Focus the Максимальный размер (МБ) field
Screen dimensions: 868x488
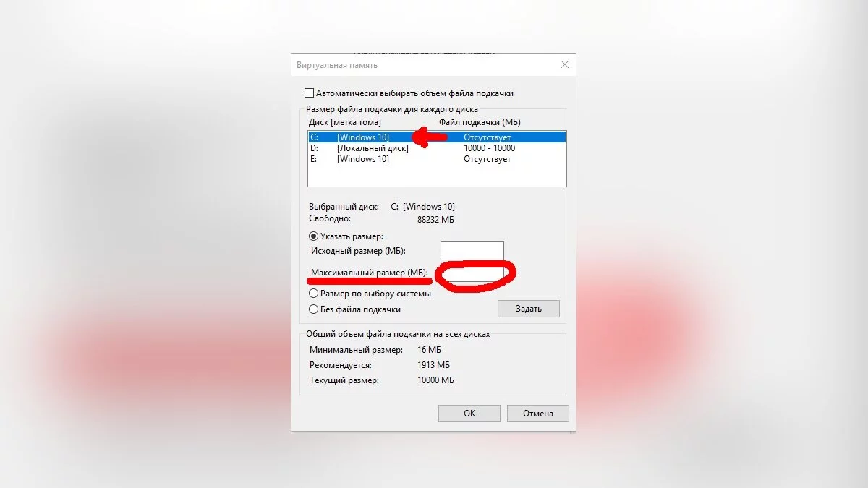(472, 273)
